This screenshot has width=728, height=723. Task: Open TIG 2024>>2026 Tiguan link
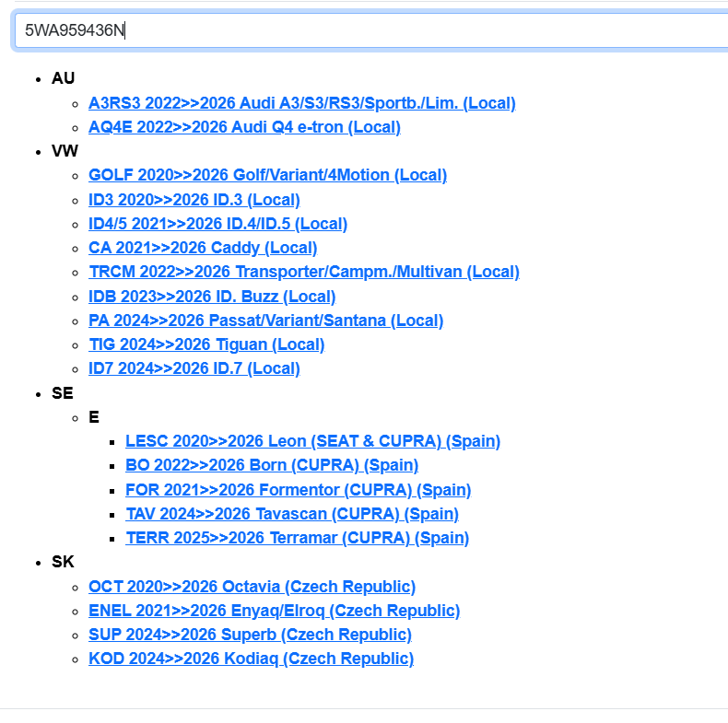click(206, 344)
